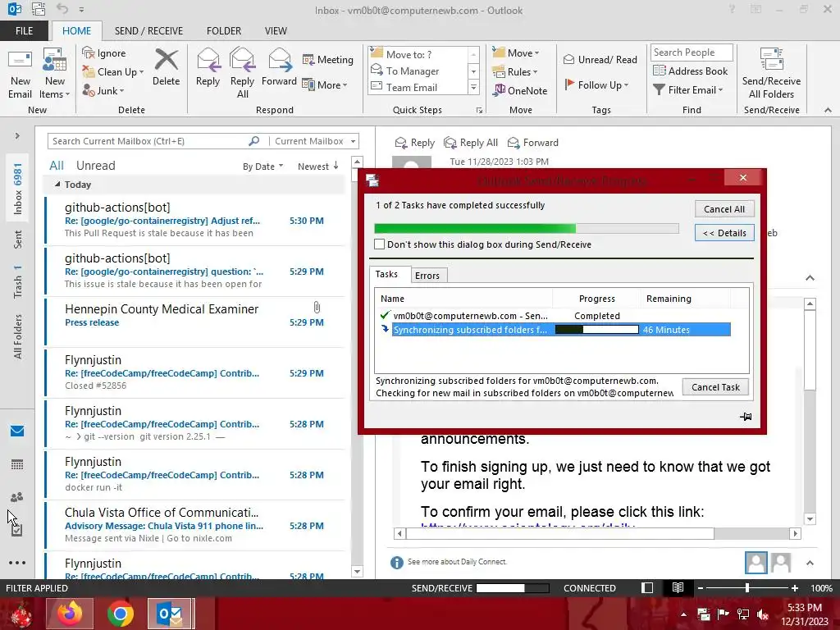The height and width of the screenshot is (630, 840).
Task: Open the New Items icon menu
Action: [55, 75]
